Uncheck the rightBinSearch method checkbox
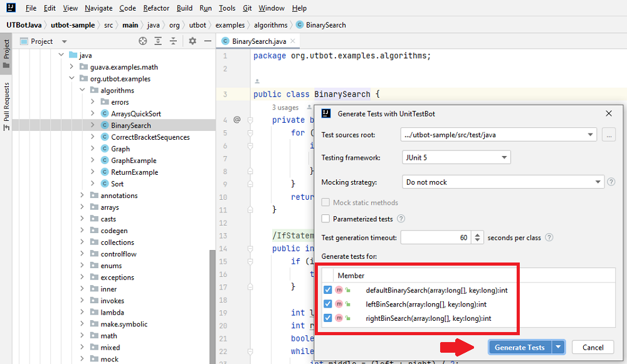Screen dimensions: 627x364 coord(328,318)
